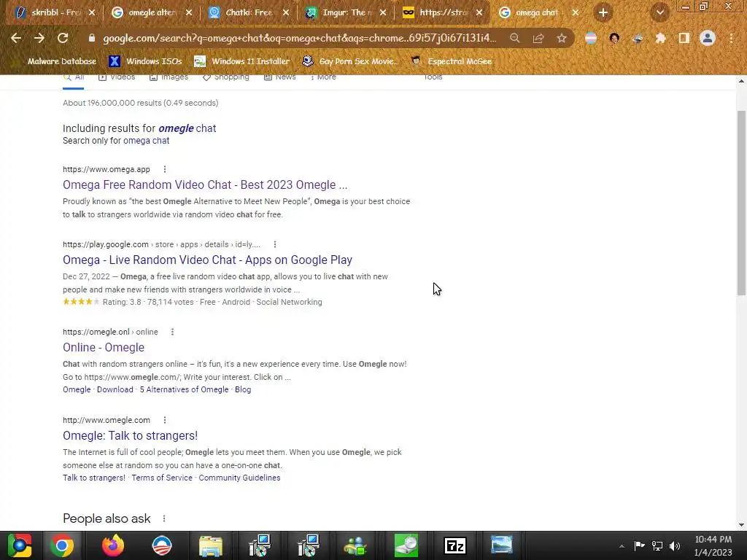The width and height of the screenshot is (747, 560).
Task: Open Google Chrome from taskbar
Action: (x=61, y=545)
